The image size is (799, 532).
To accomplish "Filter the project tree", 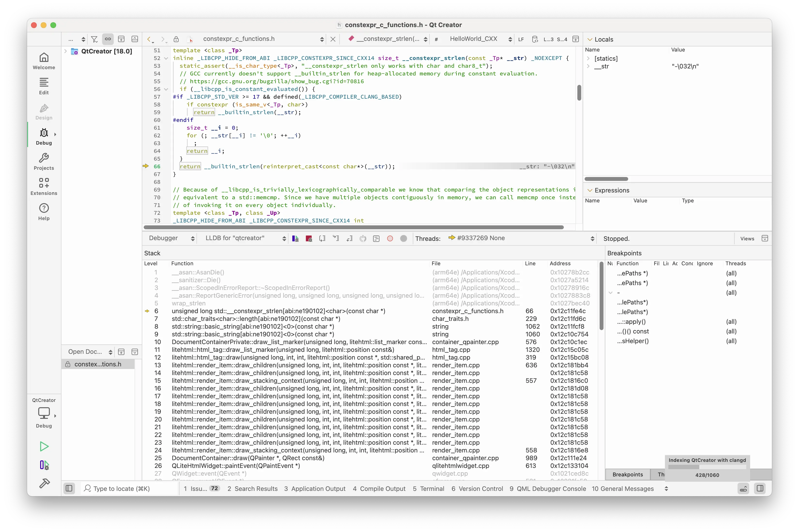I will coord(94,39).
